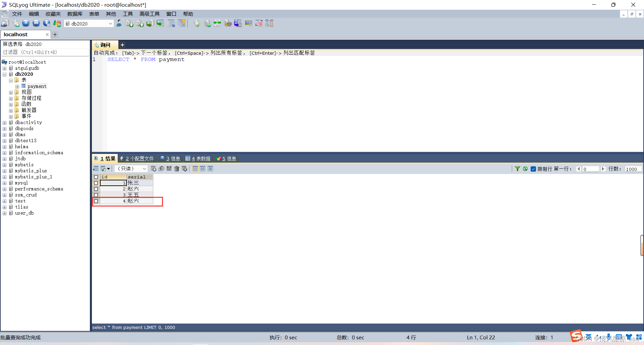Uncheck the 限制行 limit rows checkbox
The height and width of the screenshot is (345, 644).
pos(533,169)
